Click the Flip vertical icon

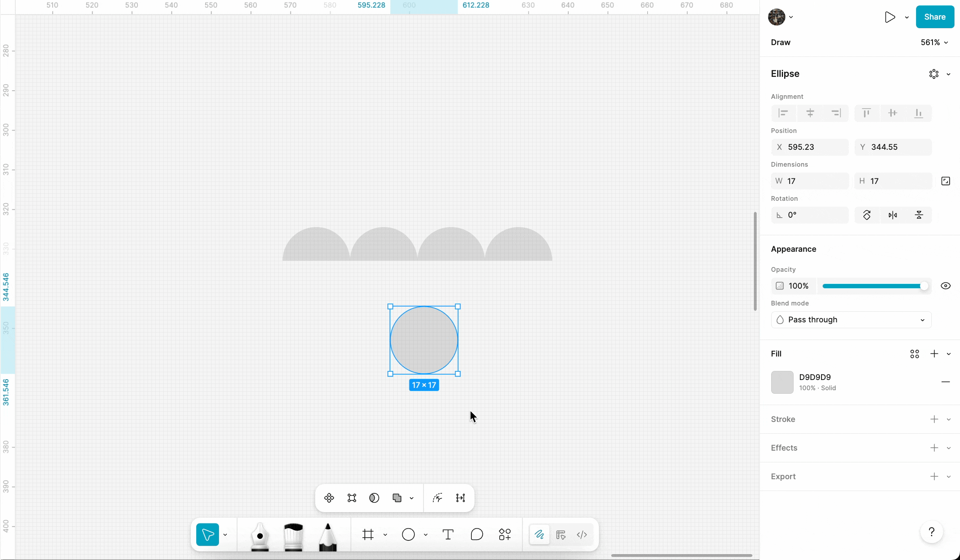tap(919, 215)
